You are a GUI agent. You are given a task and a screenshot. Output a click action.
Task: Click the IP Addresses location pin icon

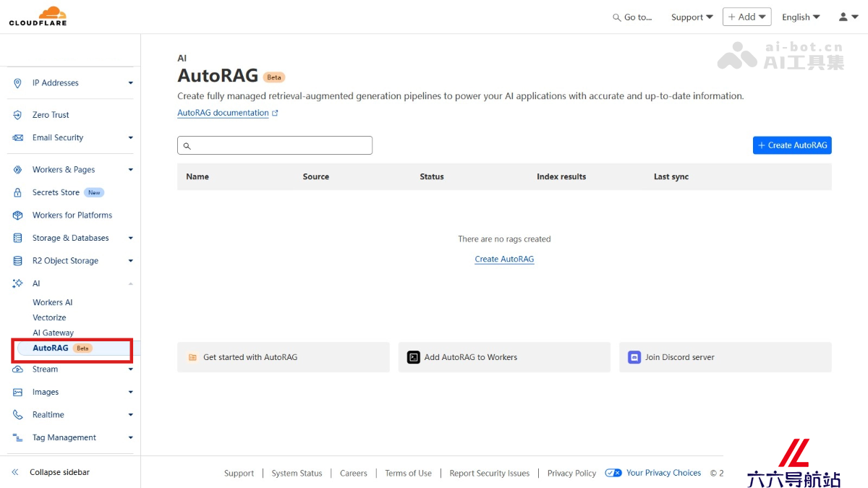(17, 83)
